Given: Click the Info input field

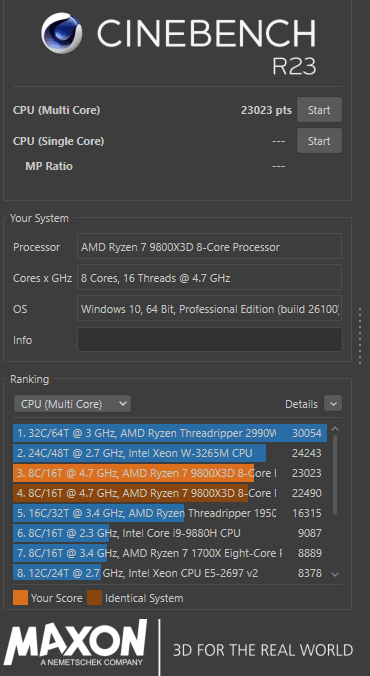Looking at the screenshot, I should pyautogui.click(x=210, y=340).
